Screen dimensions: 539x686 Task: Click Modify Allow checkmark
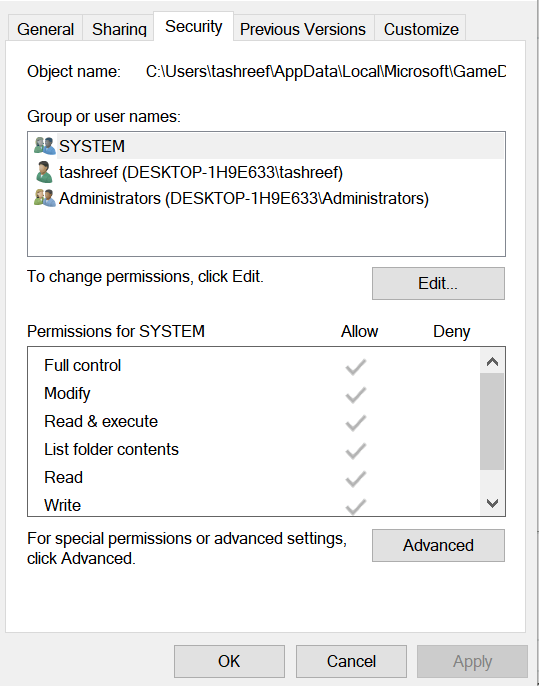[x=356, y=395]
